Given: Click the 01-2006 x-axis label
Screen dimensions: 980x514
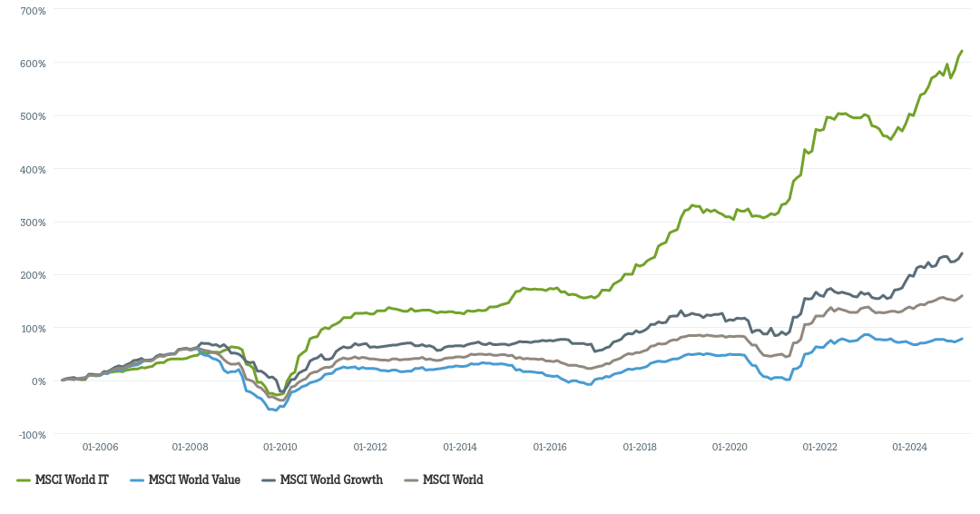Looking at the screenshot, I should click(100, 447).
